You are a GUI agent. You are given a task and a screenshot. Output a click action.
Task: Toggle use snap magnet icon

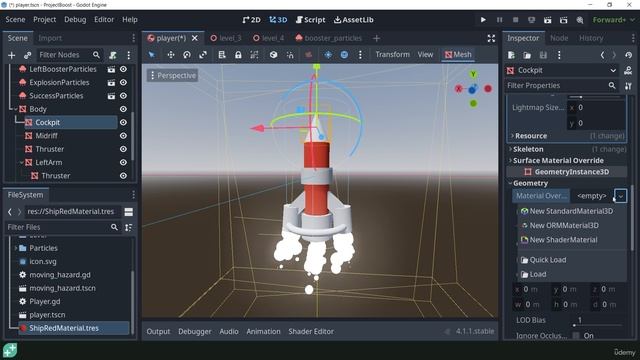[x=290, y=55]
